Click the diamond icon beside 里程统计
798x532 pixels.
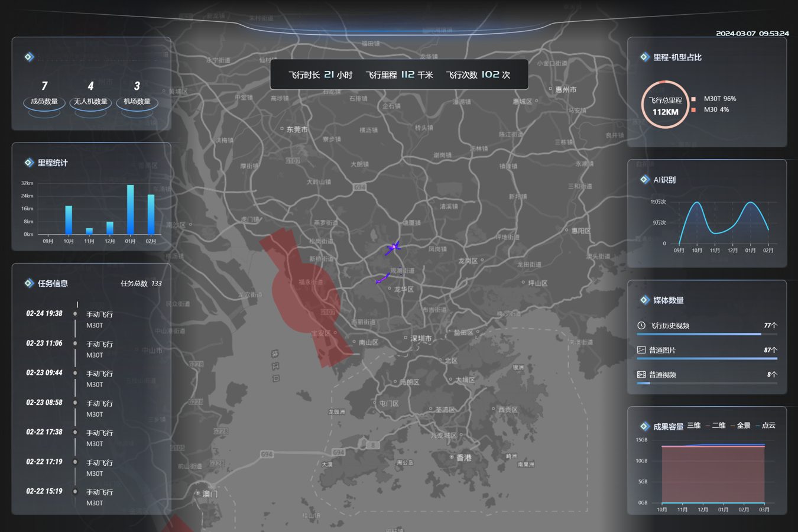coord(28,163)
